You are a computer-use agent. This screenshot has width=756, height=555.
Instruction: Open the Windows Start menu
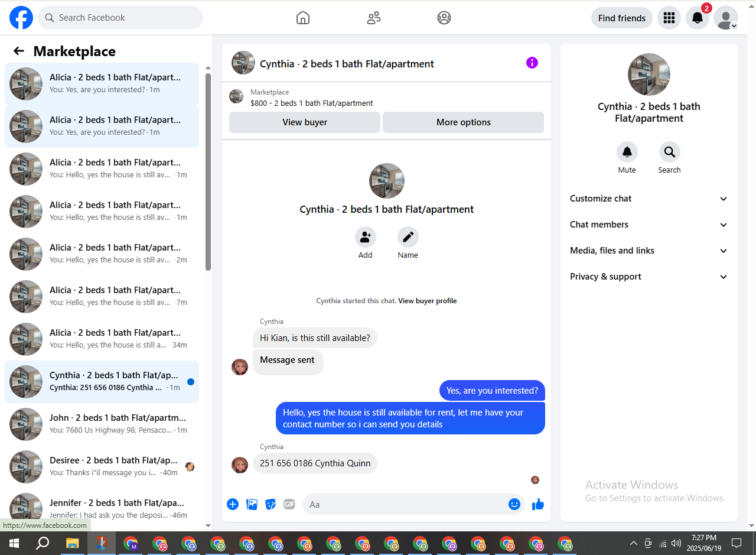pyautogui.click(x=14, y=543)
